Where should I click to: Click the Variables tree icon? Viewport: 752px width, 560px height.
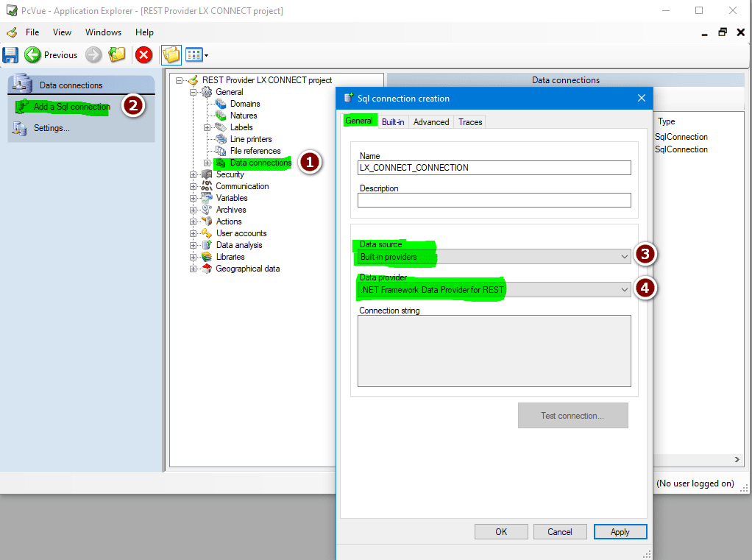pyautogui.click(x=207, y=198)
